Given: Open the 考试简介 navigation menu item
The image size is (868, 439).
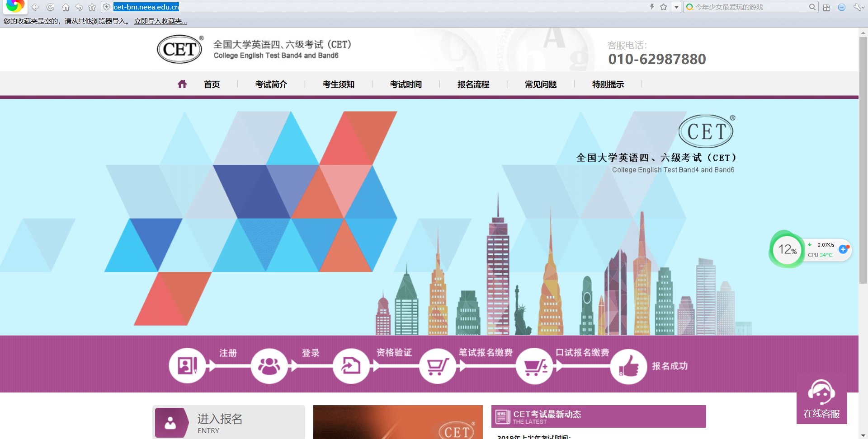Looking at the screenshot, I should 271,84.
